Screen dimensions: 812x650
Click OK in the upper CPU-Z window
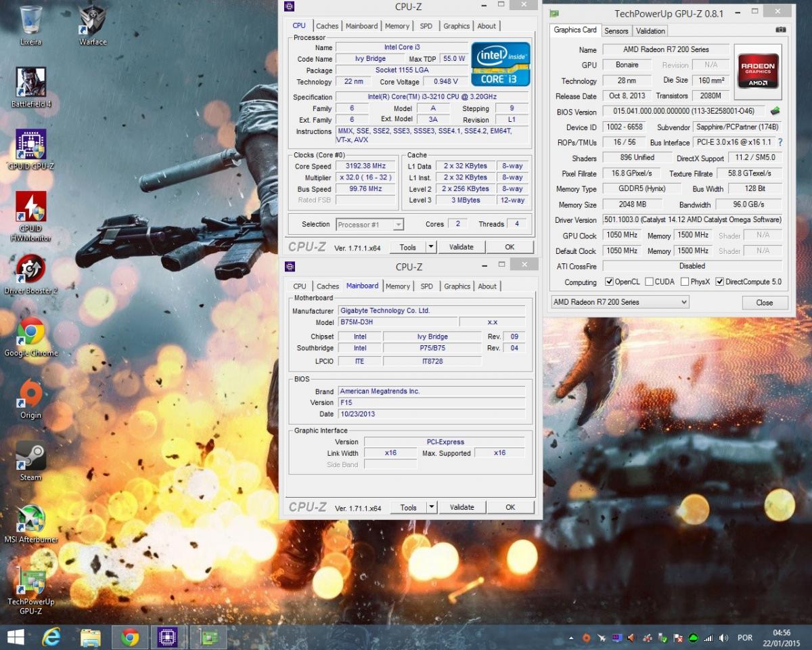click(510, 247)
